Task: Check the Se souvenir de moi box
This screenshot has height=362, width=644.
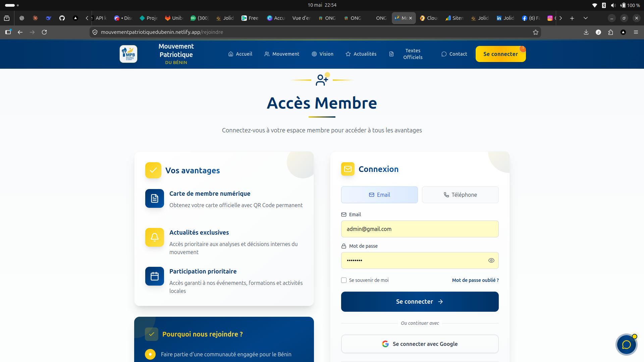Action: point(344,280)
